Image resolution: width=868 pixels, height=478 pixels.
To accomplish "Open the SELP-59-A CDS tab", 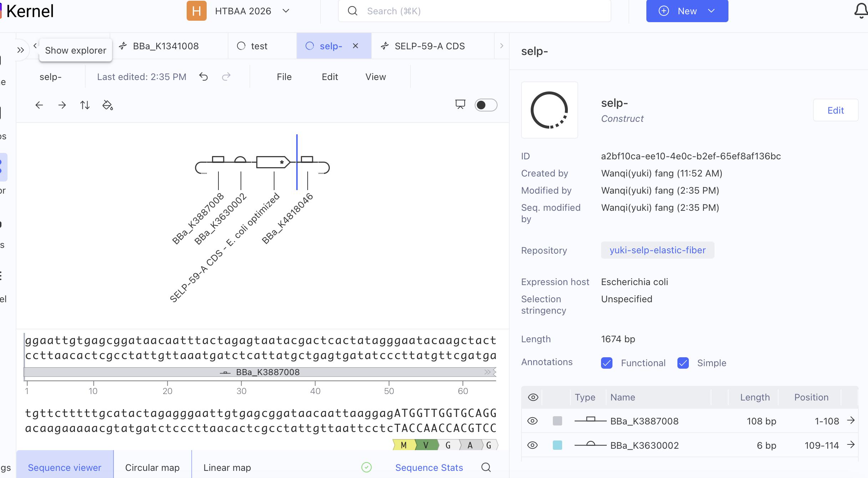I will 433,46.
